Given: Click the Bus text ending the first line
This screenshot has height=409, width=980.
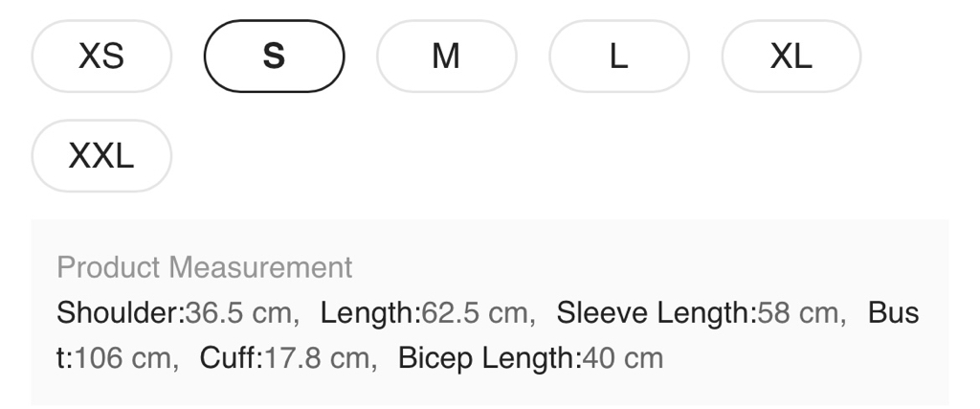Looking at the screenshot, I should pos(893,313).
